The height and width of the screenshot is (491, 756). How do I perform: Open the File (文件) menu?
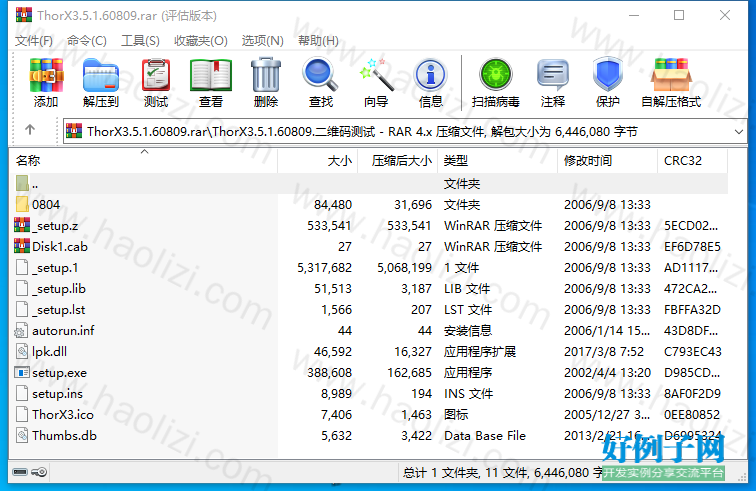tap(34, 41)
